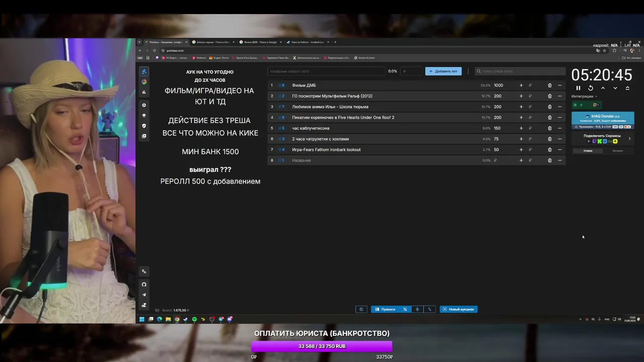644x362 pixels.
Task: Open Spotify from the taskbar
Action: tap(194, 319)
